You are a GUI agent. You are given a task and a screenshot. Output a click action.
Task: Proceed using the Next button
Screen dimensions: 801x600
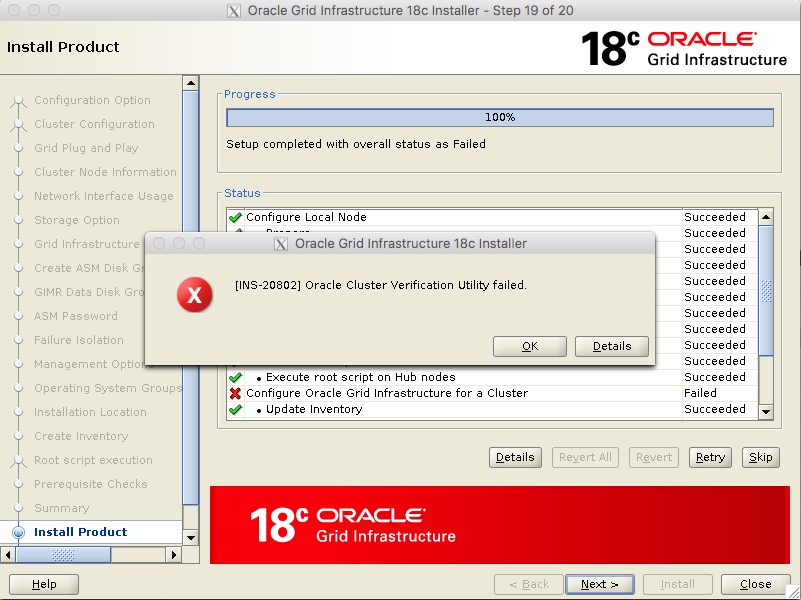pyautogui.click(x=599, y=584)
